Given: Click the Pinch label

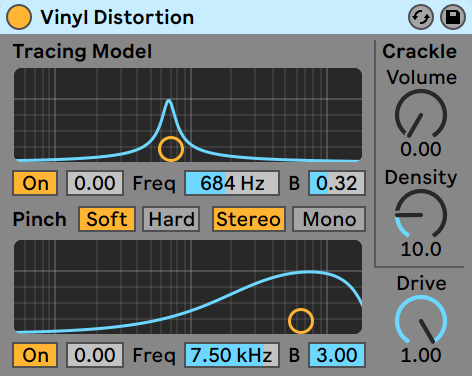Looking at the screenshot, I should [39, 219].
